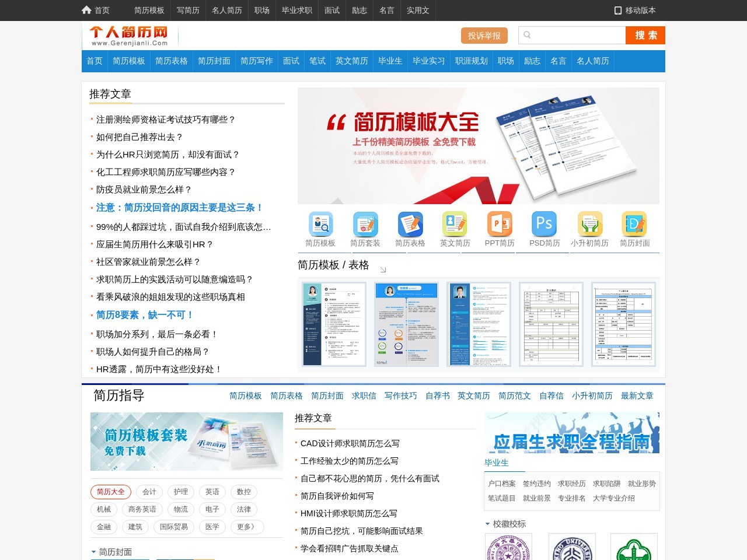Collapse the 简历封面 section at bottom left
This screenshot has width=747, height=560.
94,551
